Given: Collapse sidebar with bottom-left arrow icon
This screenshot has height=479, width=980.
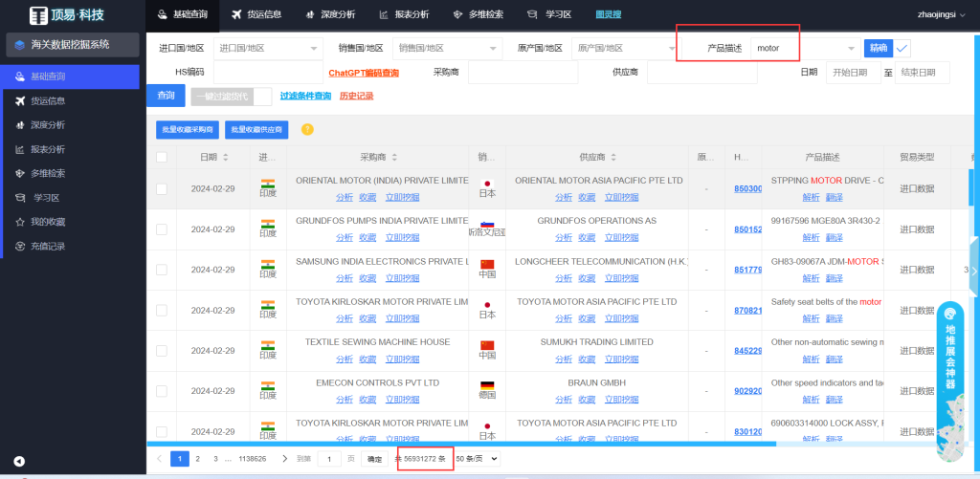Looking at the screenshot, I should tap(19, 461).
